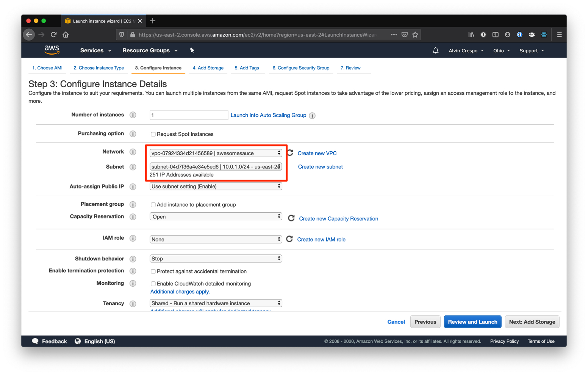Image resolution: width=588 pixels, height=375 pixels.
Task: Enable CloudWatch detailed monitoring
Action: [x=153, y=284]
